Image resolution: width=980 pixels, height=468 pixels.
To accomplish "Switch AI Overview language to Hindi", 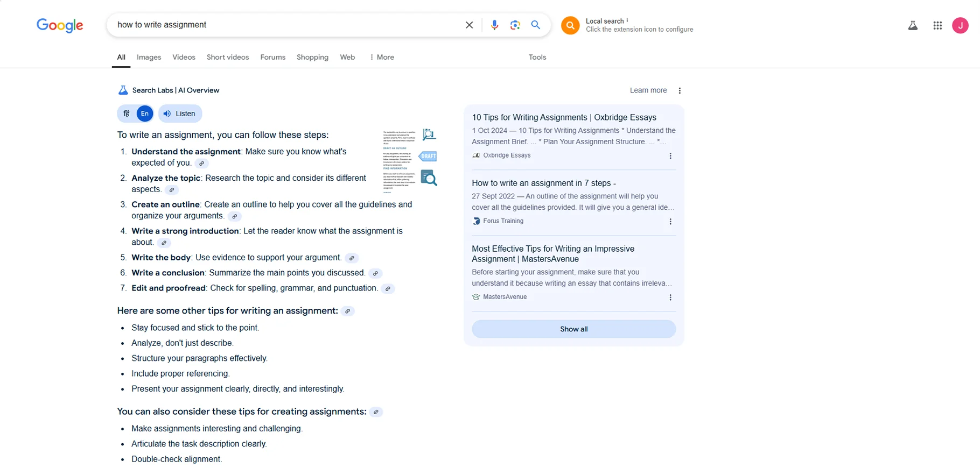I will (127, 114).
